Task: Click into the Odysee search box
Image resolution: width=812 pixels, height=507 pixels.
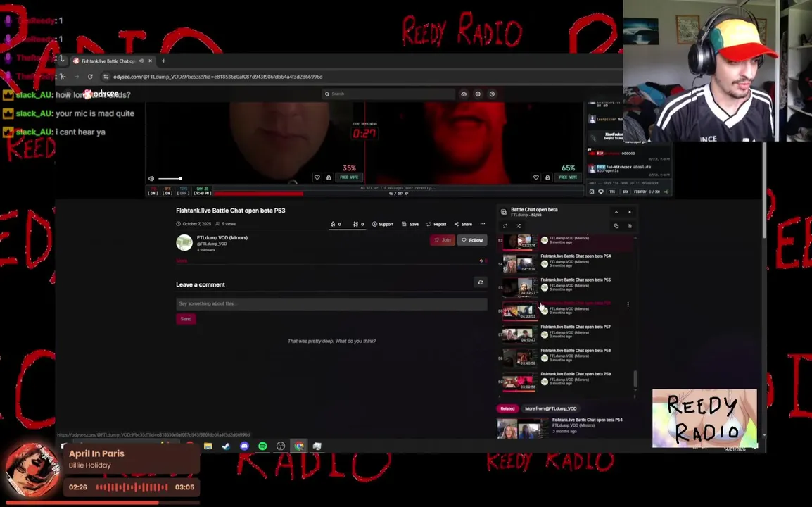Action: (x=388, y=94)
